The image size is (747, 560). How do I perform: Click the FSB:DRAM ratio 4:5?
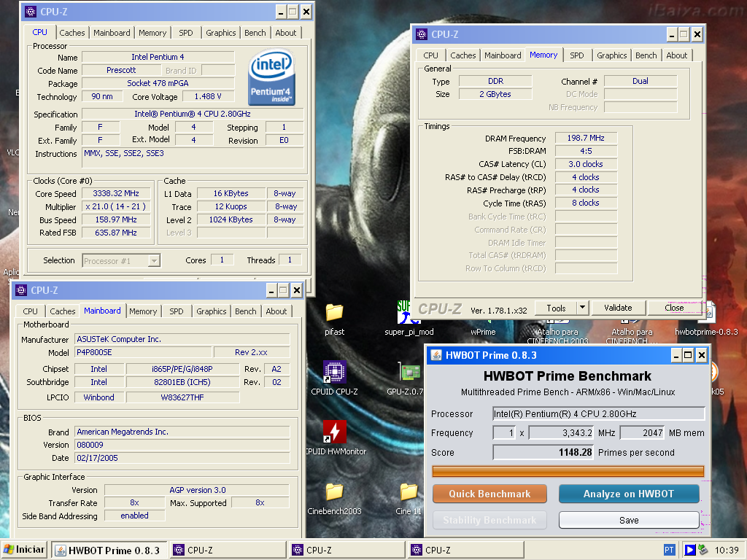pyautogui.click(x=586, y=151)
